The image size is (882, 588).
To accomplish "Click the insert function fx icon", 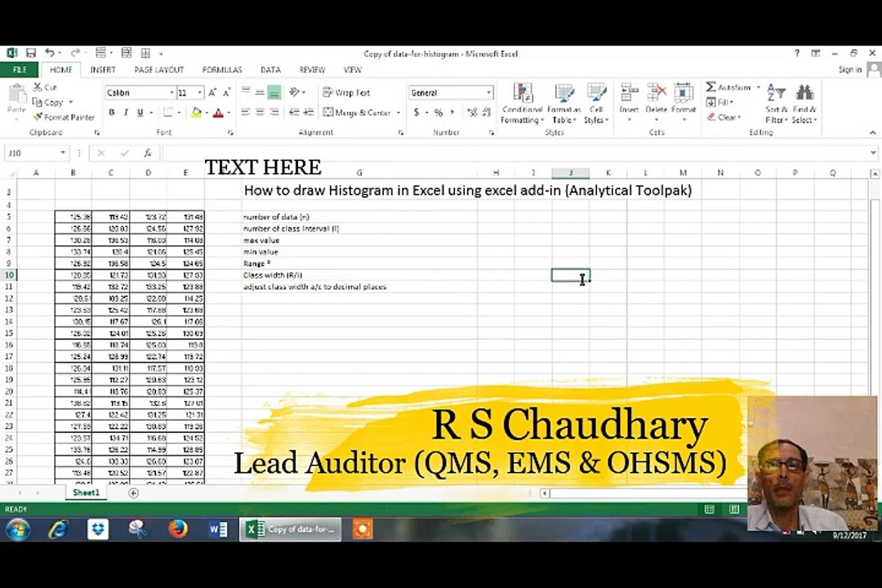I will point(147,153).
